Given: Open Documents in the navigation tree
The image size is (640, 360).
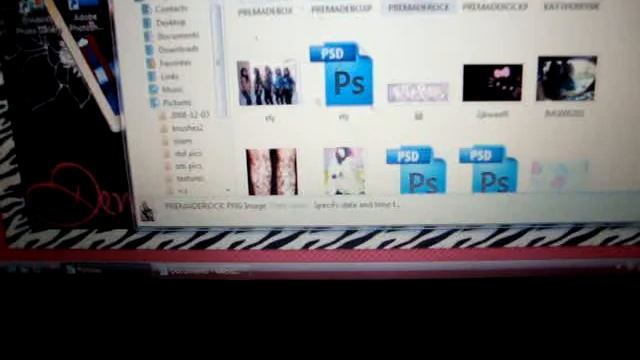Looking at the screenshot, I should pos(178,36).
